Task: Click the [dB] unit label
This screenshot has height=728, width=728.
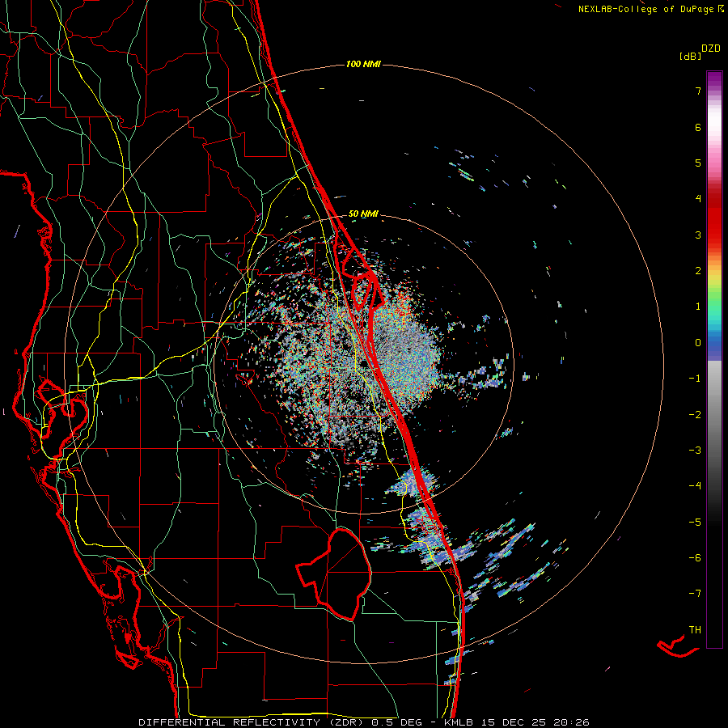Action: [x=690, y=56]
